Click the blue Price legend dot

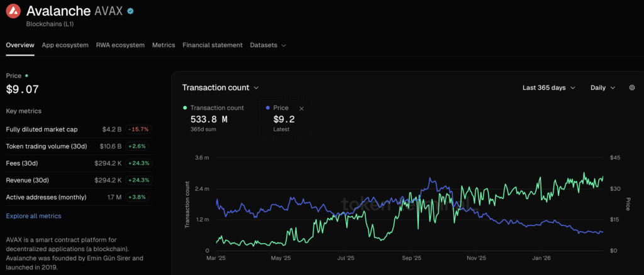[x=268, y=108]
